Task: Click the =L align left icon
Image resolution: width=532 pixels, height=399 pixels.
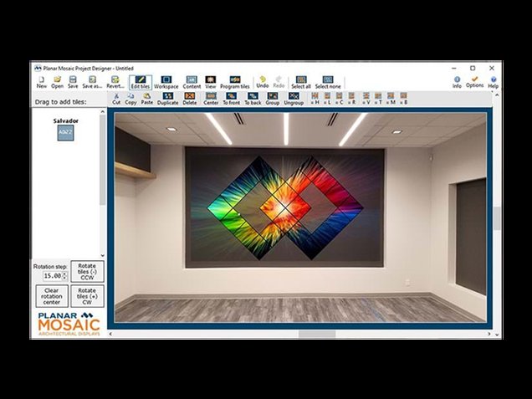Action: tap(327, 99)
